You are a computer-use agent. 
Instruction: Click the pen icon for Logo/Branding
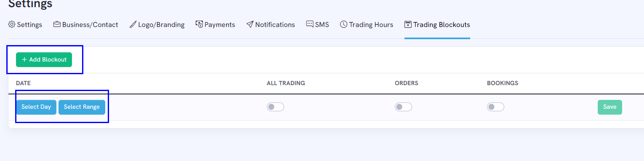tap(133, 24)
